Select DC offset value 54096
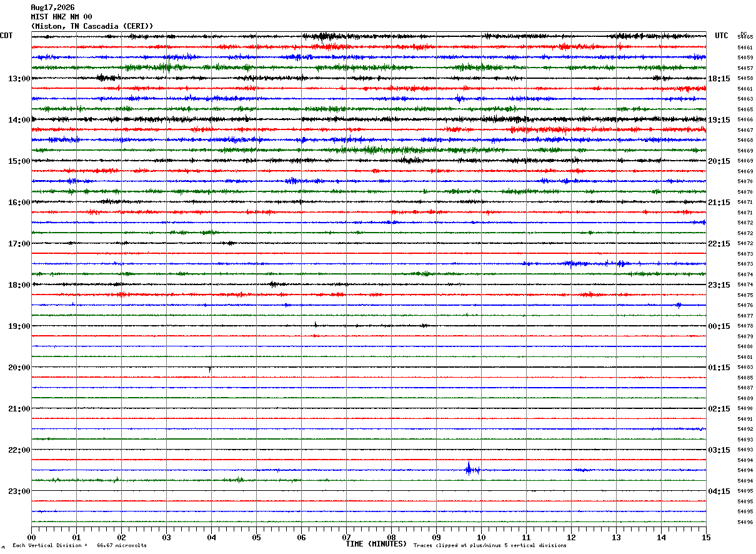This screenshot has height=554, width=756. coord(745,522)
